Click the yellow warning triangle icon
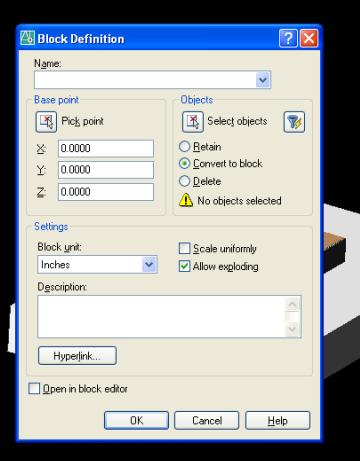 click(x=186, y=200)
